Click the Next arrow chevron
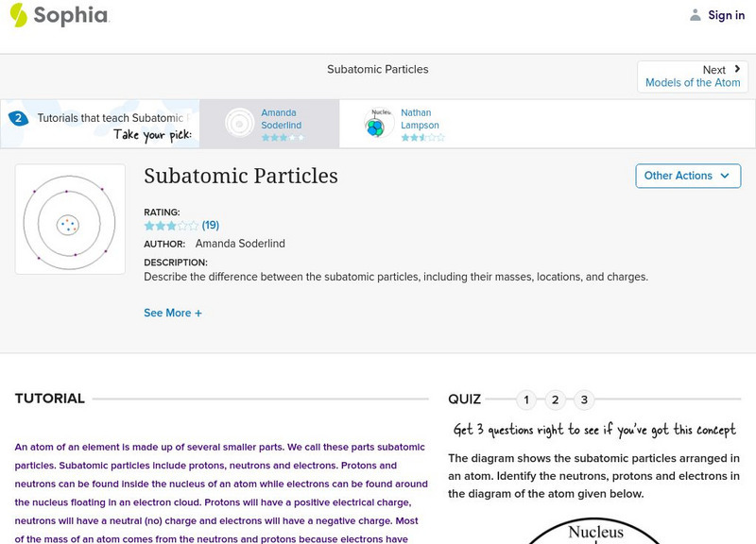The height and width of the screenshot is (544, 756). [x=737, y=69]
